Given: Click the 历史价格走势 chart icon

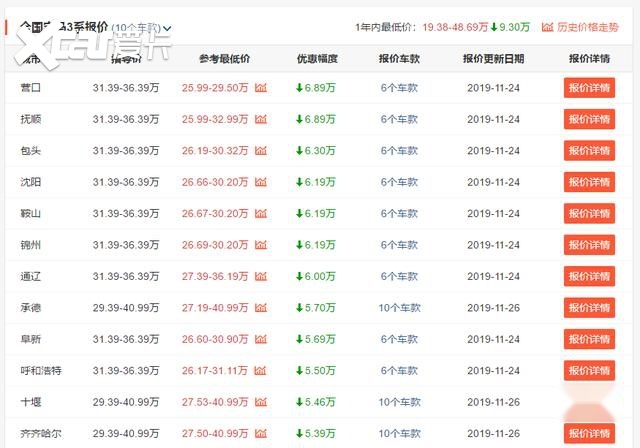Looking at the screenshot, I should click(547, 27).
